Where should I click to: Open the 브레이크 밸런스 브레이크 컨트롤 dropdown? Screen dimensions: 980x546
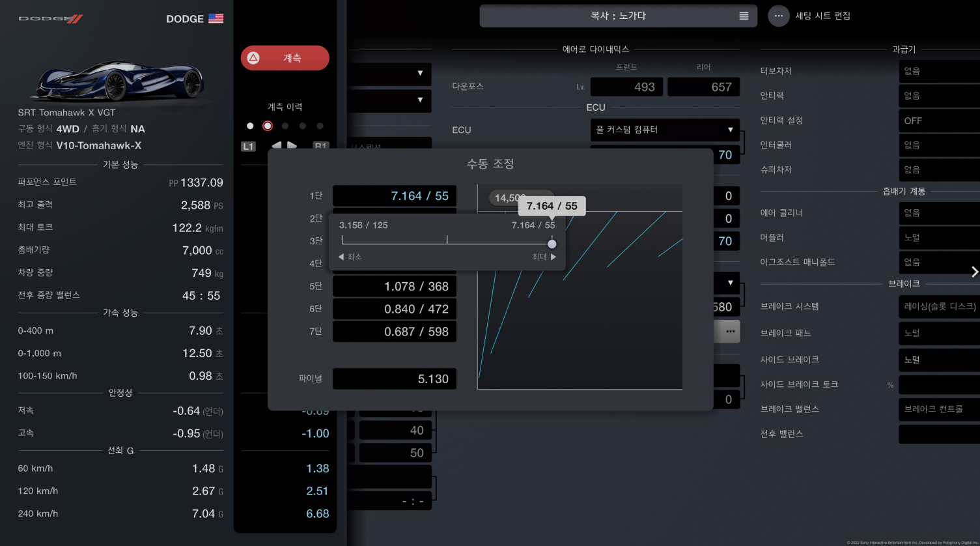[x=939, y=409]
